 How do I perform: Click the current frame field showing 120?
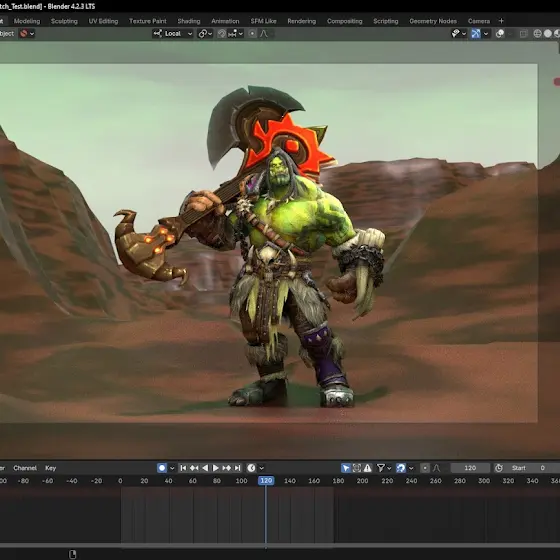pos(470,468)
